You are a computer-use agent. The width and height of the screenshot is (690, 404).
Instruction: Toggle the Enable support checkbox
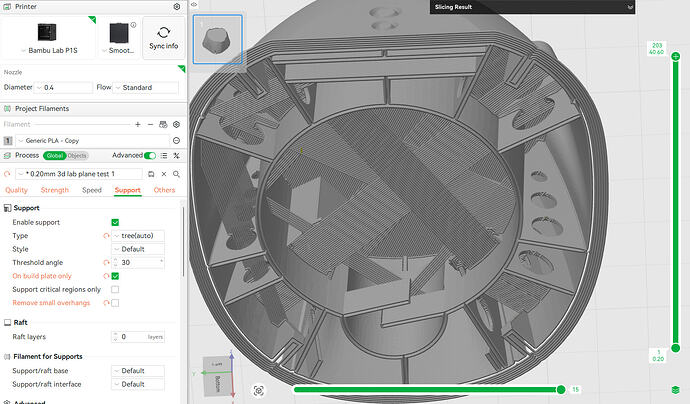(x=115, y=223)
